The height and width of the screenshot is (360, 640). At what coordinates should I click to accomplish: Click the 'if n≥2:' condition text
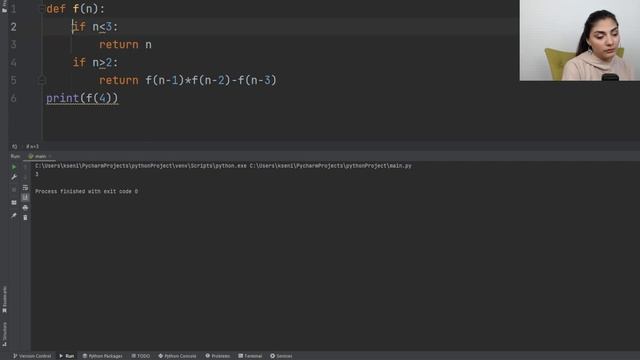tap(96, 62)
